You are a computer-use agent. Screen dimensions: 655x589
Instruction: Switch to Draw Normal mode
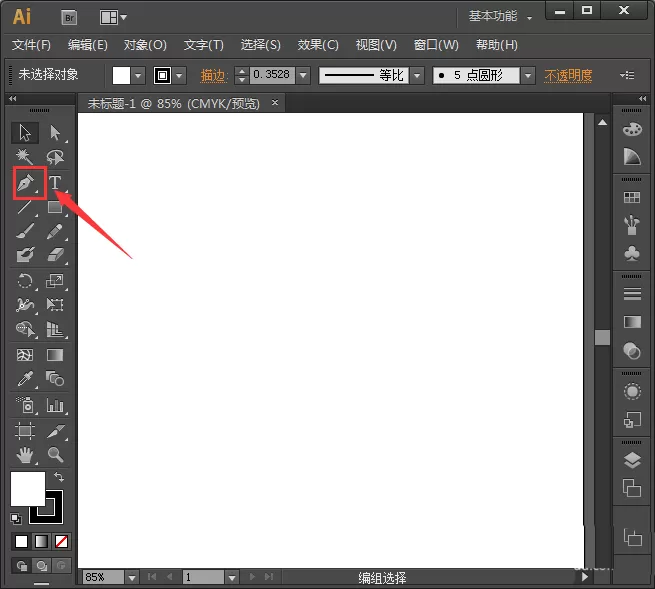pyautogui.click(x=22, y=566)
